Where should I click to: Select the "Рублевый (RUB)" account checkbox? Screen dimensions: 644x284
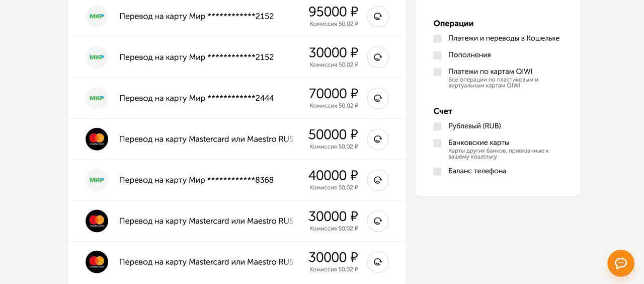[x=437, y=126]
